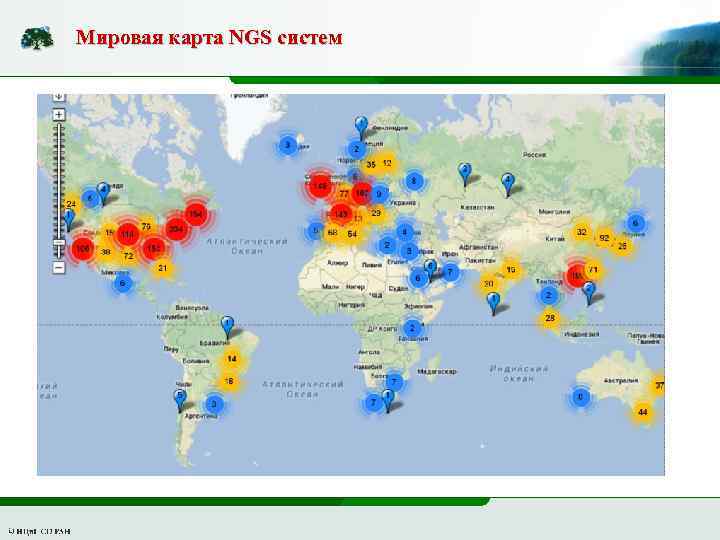Image resolution: width=720 pixels, height=540 pixels.
Task: Click the yellow cluster marker labeled 68
Action: pyautogui.click(x=332, y=233)
